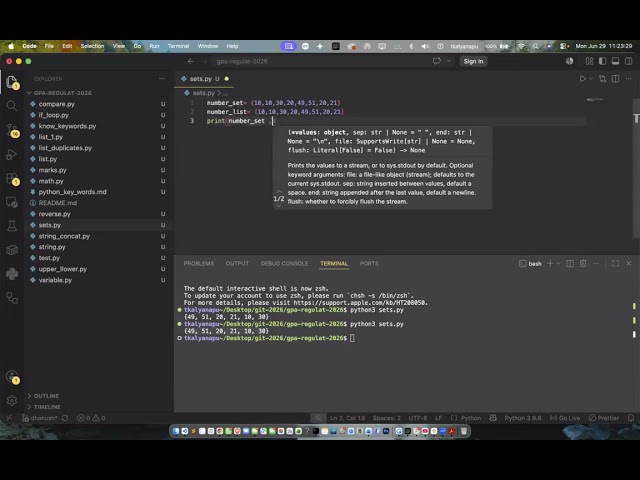The height and width of the screenshot is (480, 640).
Task: Open the Remote Explorer view
Action: tap(12, 202)
